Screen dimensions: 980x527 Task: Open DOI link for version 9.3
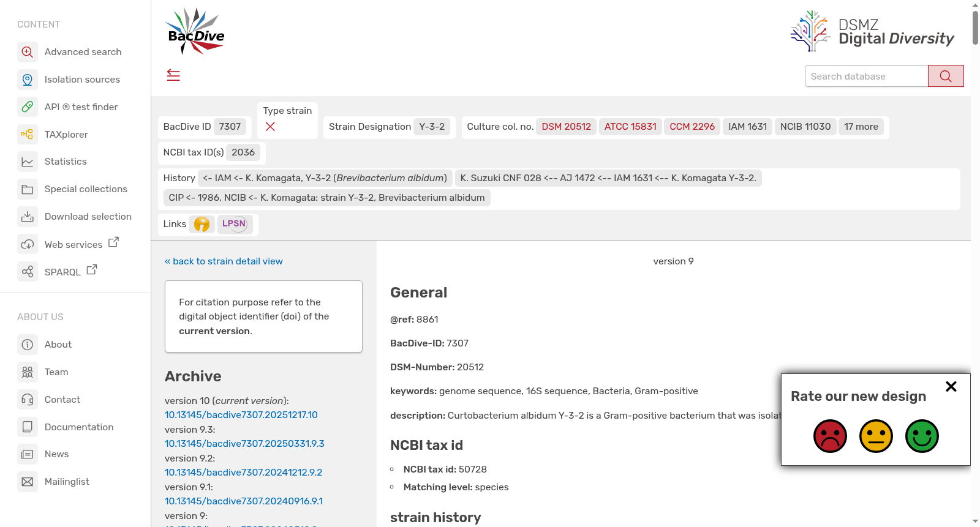click(244, 444)
